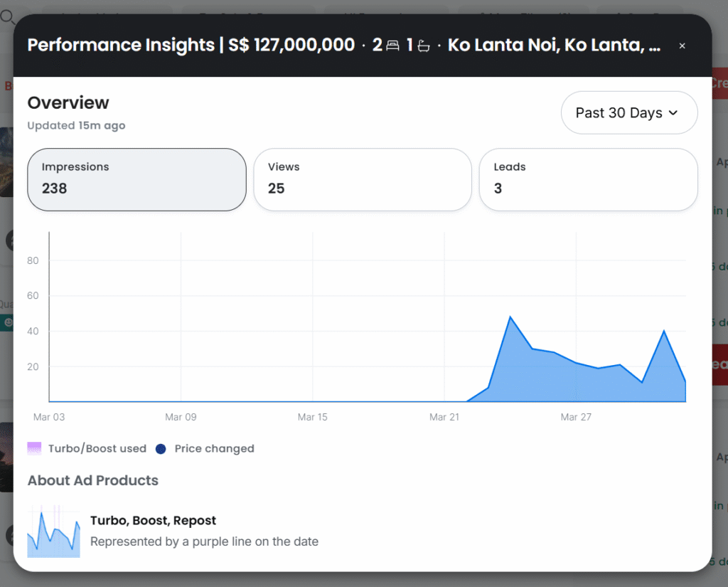Click the Mar 03 date label on chart
The width and height of the screenshot is (728, 587).
(49, 417)
